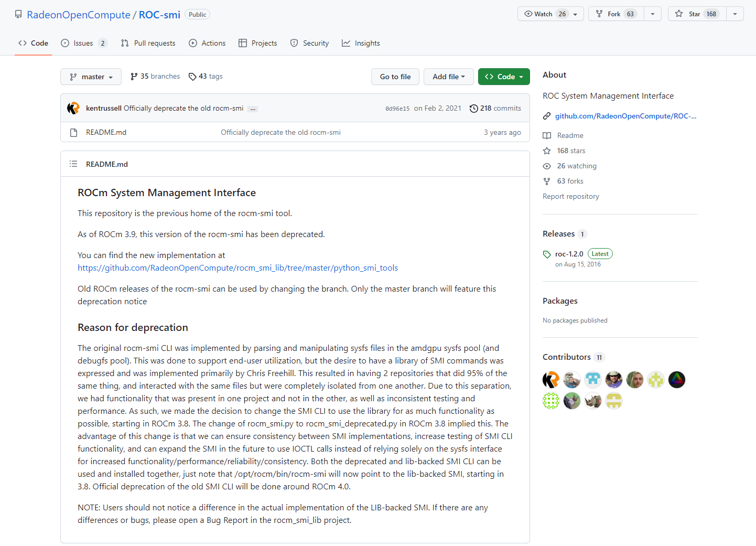The width and height of the screenshot is (756, 546).
Task: Click kentrussell's avatar in the commit bar
Action: click(73, 109)
